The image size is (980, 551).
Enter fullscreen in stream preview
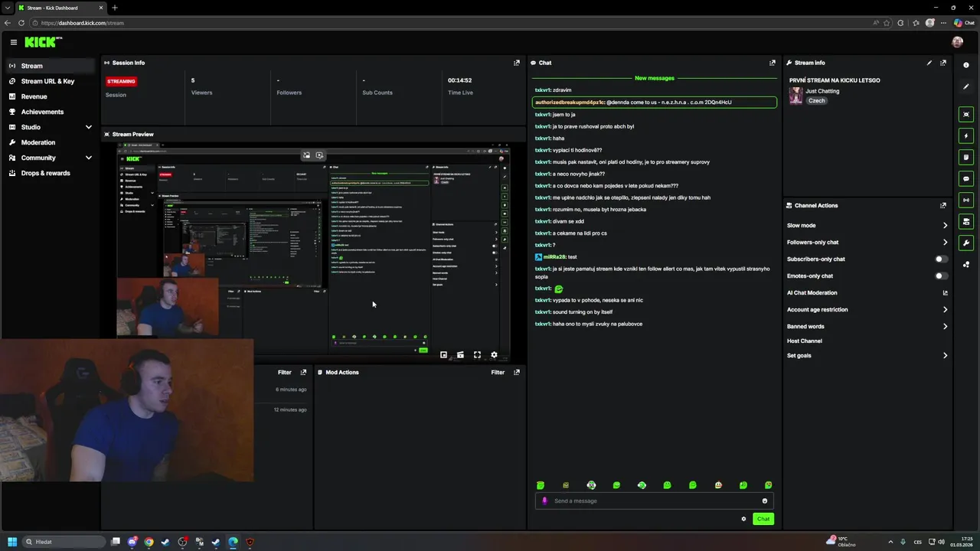[x=477, y=354]
